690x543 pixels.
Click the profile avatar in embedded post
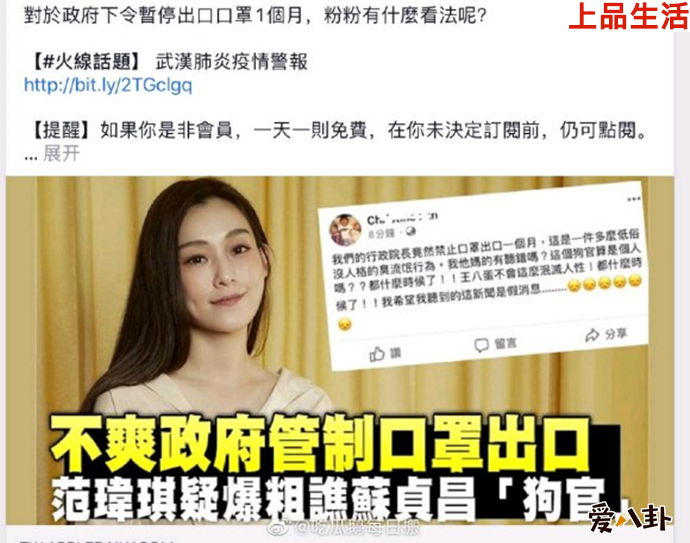coord(345,230)
